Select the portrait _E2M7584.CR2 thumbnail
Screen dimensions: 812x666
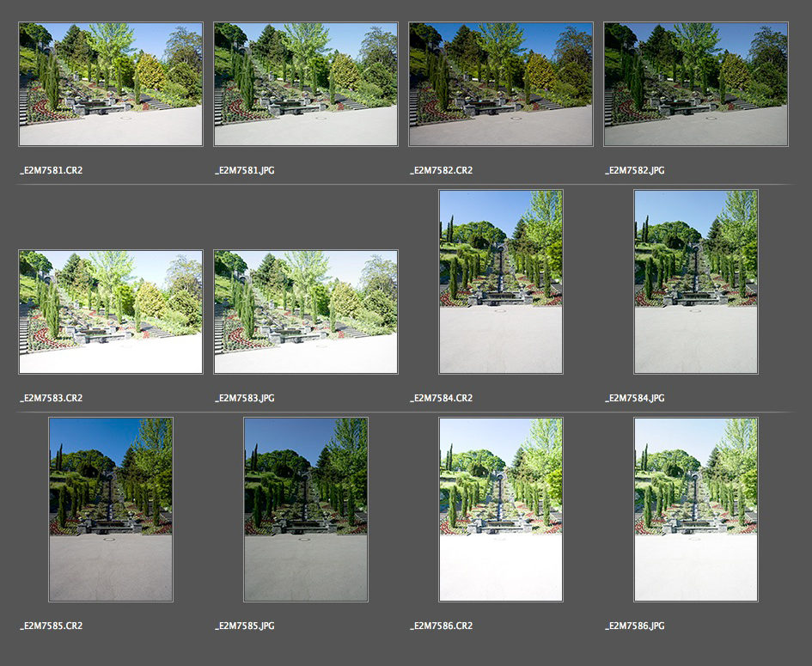[501, 282]
